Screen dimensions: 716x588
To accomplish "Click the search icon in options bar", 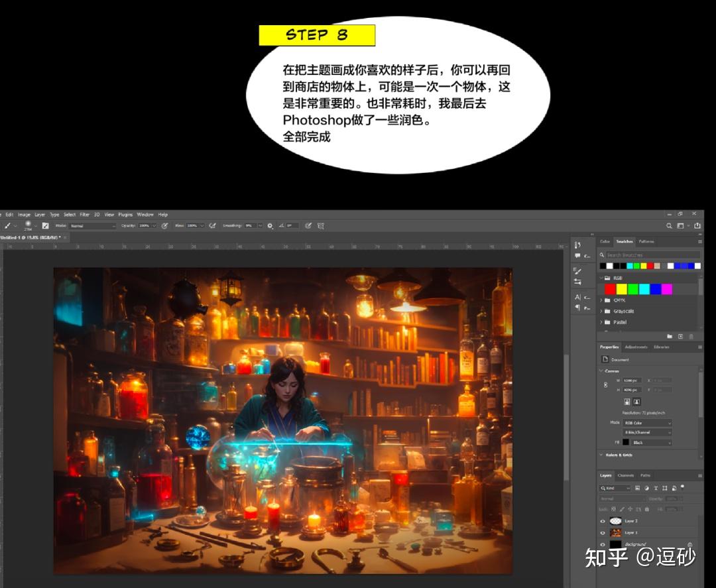I will (x=669, y=225).
